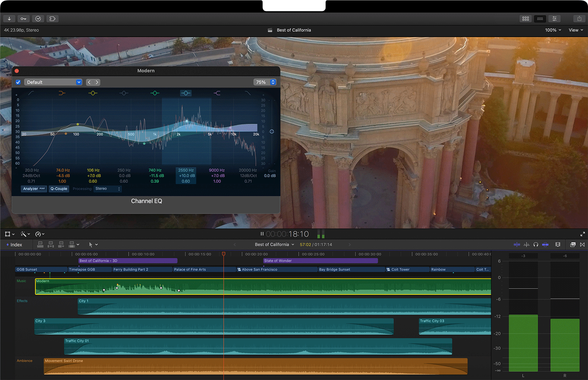
Task: Click the share export icon
Action: [579, 19]
